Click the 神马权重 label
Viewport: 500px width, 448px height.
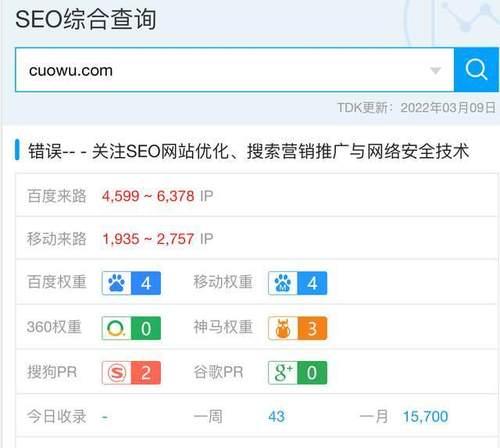coord(223,327)
